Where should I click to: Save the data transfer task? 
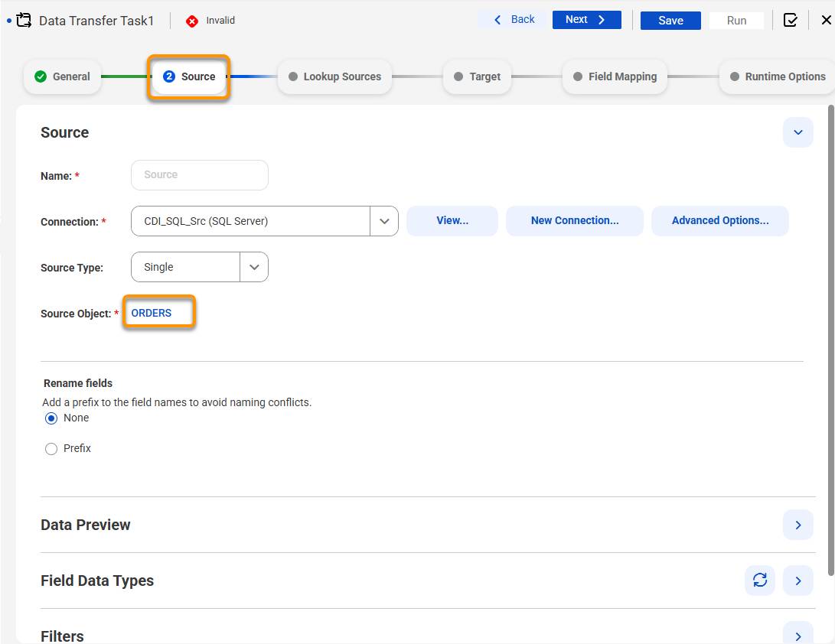click(670, 20)
